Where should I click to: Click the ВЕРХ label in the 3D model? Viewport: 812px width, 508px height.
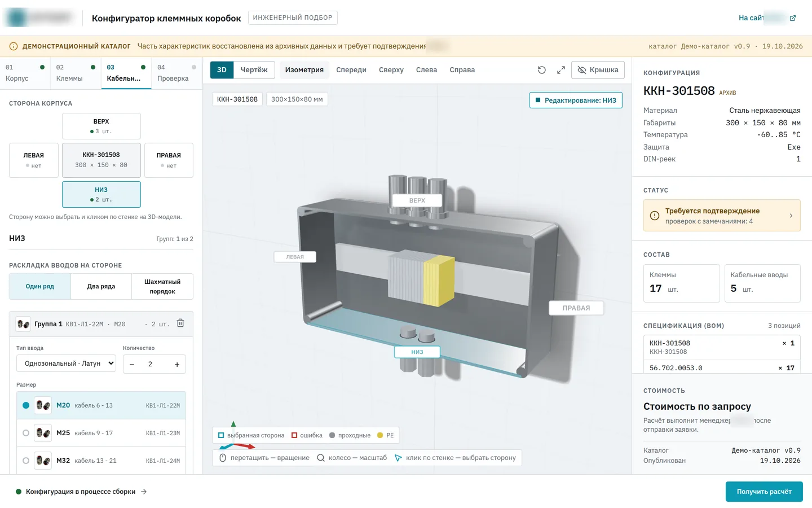pyautogui.click(x=417, y=200)
